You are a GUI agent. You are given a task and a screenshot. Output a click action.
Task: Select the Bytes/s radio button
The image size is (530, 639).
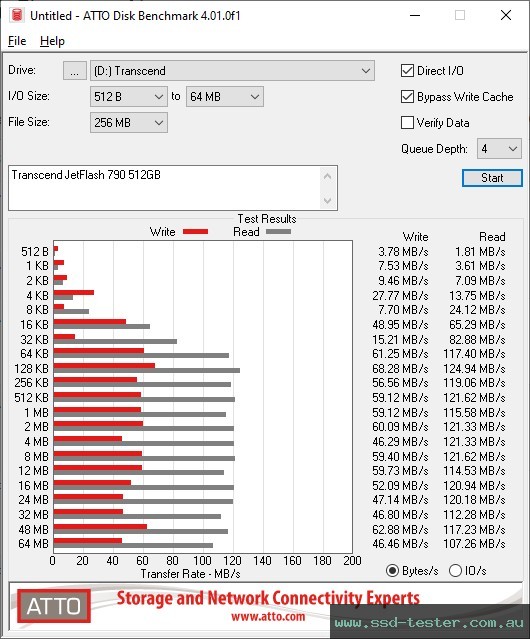[392, 571]
